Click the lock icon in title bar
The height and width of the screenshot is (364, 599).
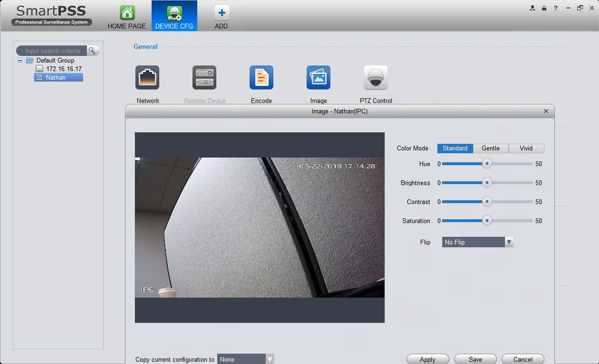pyautogui.click(x=544, y=8)
